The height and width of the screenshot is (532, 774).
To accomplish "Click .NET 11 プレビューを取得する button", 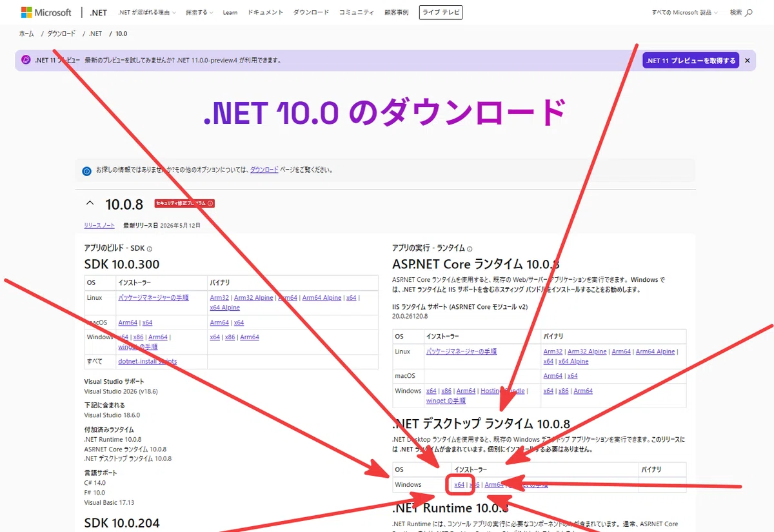I will click(690, 61).
